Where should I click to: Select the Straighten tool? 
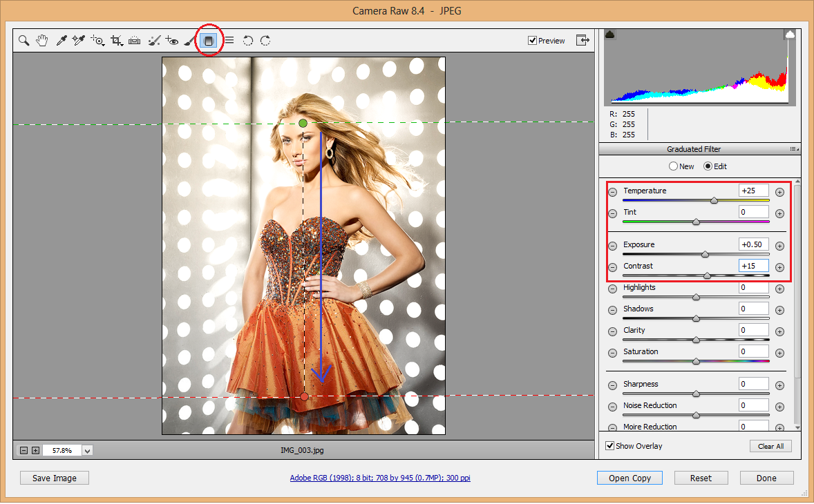tap(134, 40)
